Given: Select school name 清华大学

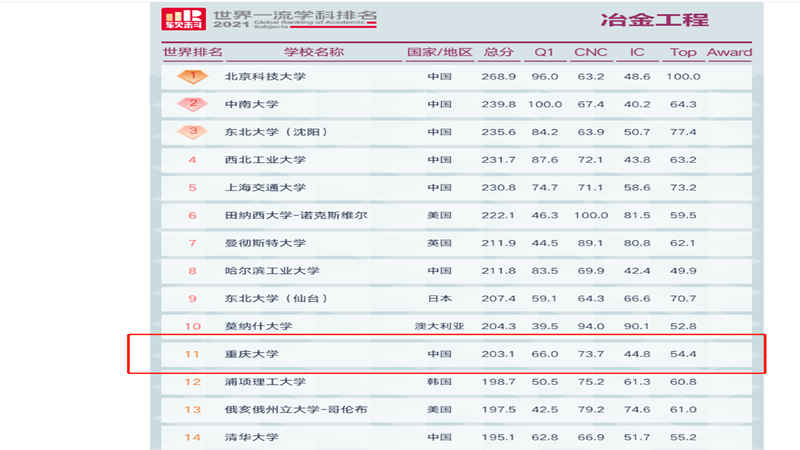Looking at the screenshot, I should point(252,437).
